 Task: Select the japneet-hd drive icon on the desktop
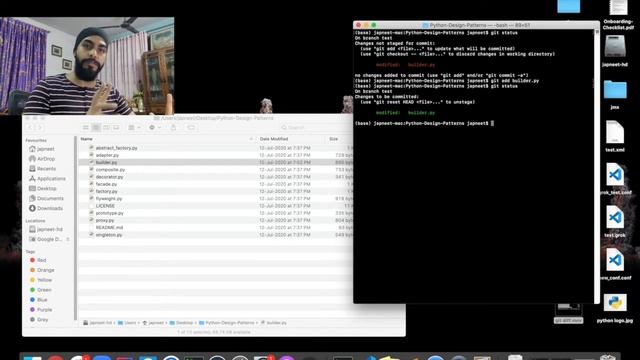[x=615, y=51]
